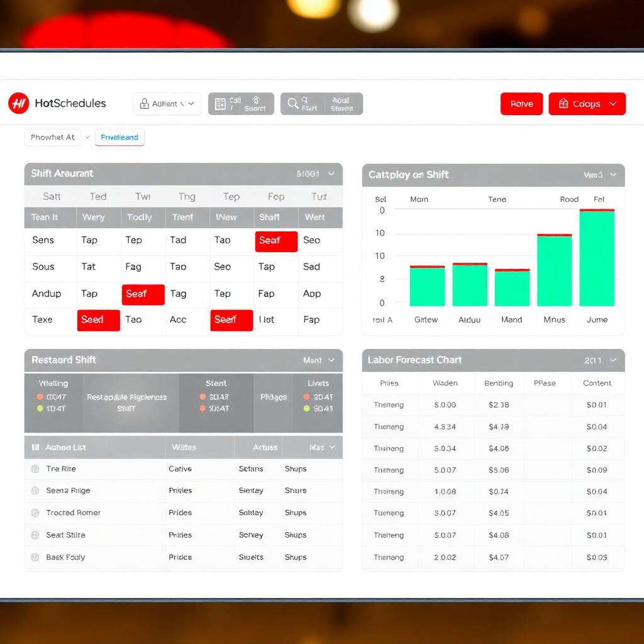
Task: Click the list icon beside Ached List
Action: tap(36, 447)
